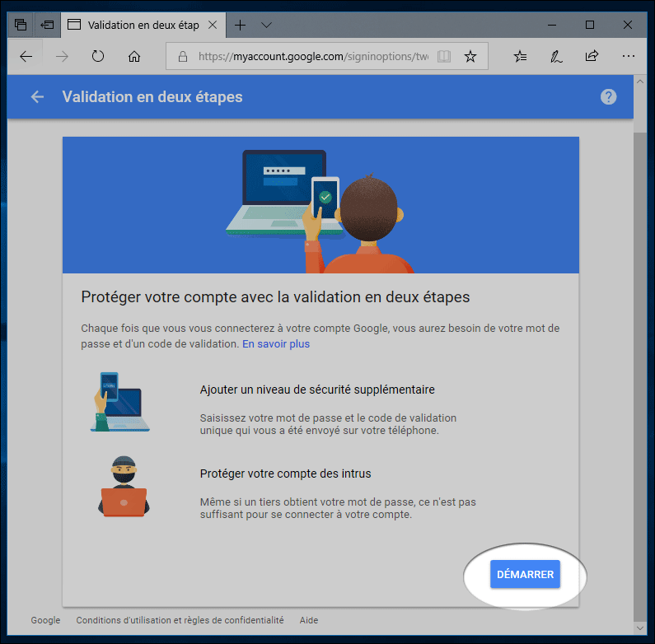This screenshot has width=655, height=644.
Task: Click the address bar URL
Action: click(x=313, y=56)
